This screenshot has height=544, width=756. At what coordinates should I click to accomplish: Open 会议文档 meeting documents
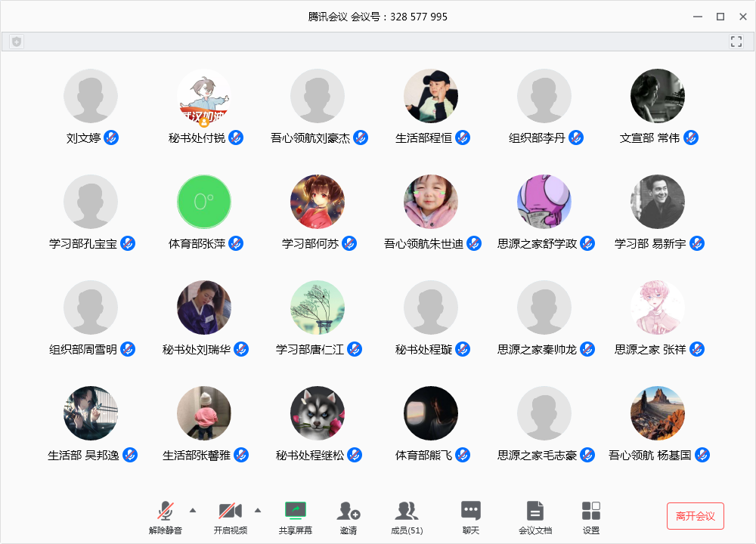(x=535, y=512)
